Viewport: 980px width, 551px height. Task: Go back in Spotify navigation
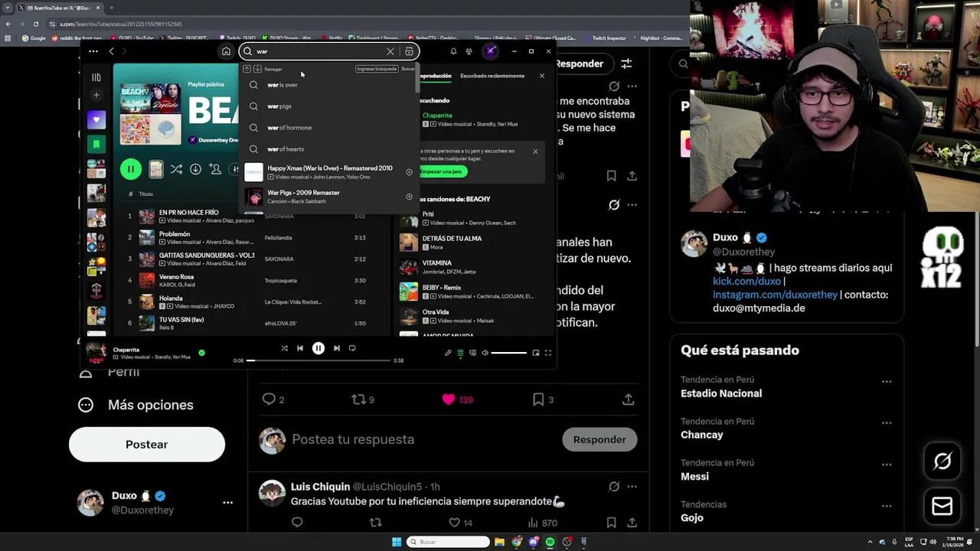pyautogui.click(x=112, y=51)
